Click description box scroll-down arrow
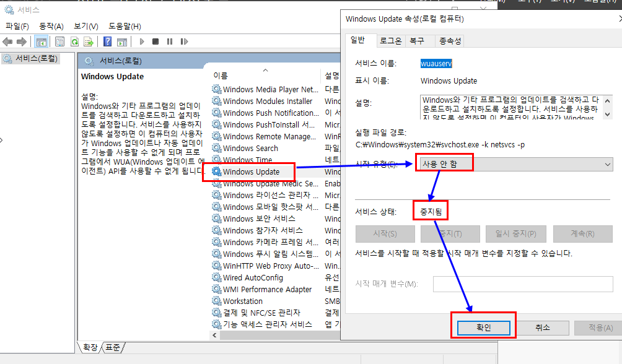Image resolution: width=622 pixels, height=364 pixels. pos(607,114)
